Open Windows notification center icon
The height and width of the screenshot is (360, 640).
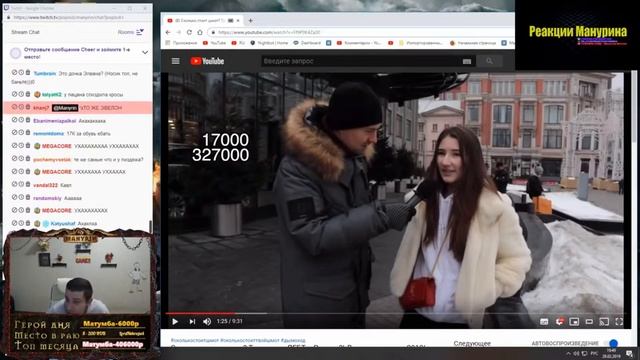point(629,353)
